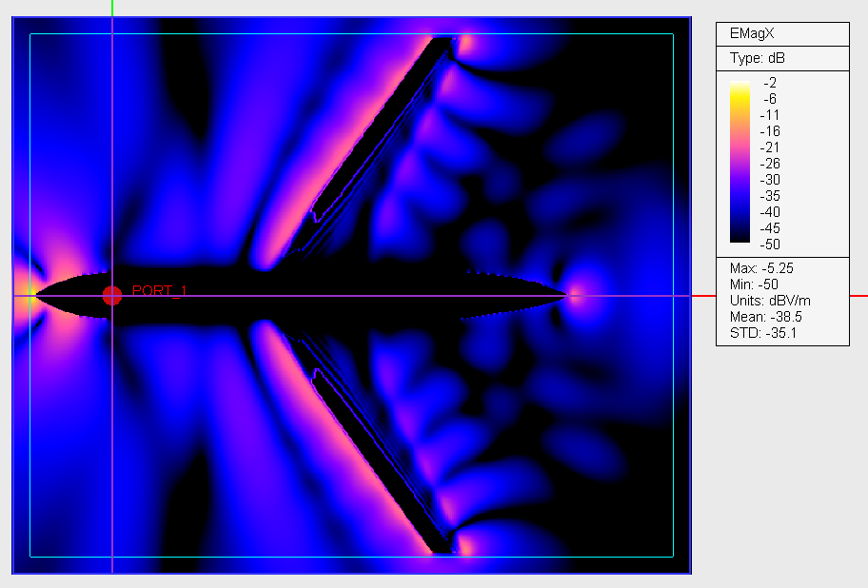Click the 'Units: dBV/m' entry
Screen dimensions: 868x588
[x=770, y=301]
